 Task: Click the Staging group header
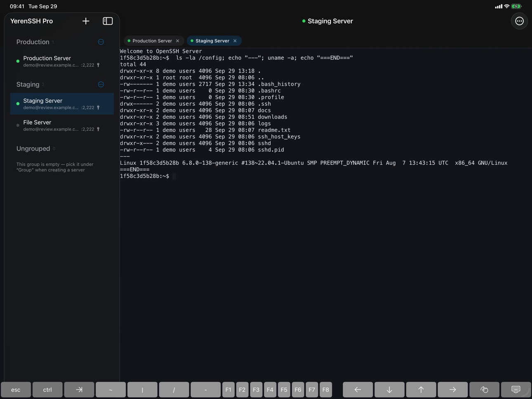(28, 84)
